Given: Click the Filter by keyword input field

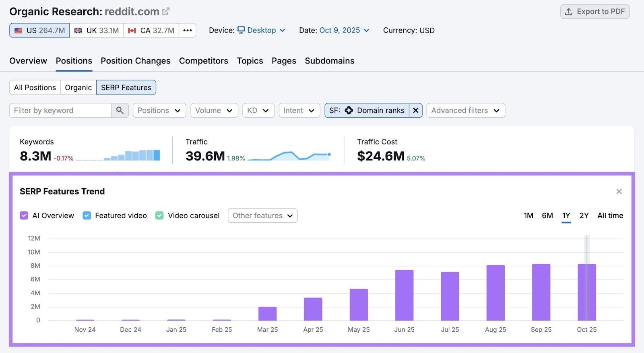Looking at the screenshot, I should 60,110.
